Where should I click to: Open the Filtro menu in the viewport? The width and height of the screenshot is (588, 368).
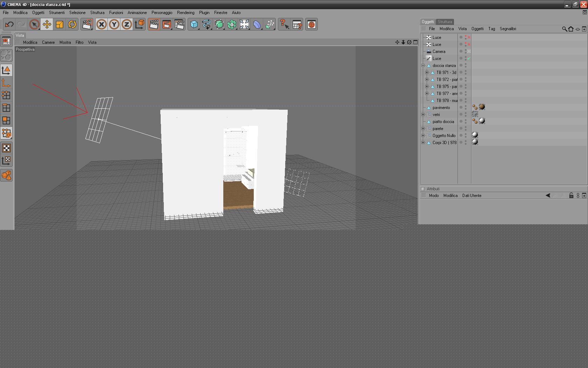coord(79,42)
